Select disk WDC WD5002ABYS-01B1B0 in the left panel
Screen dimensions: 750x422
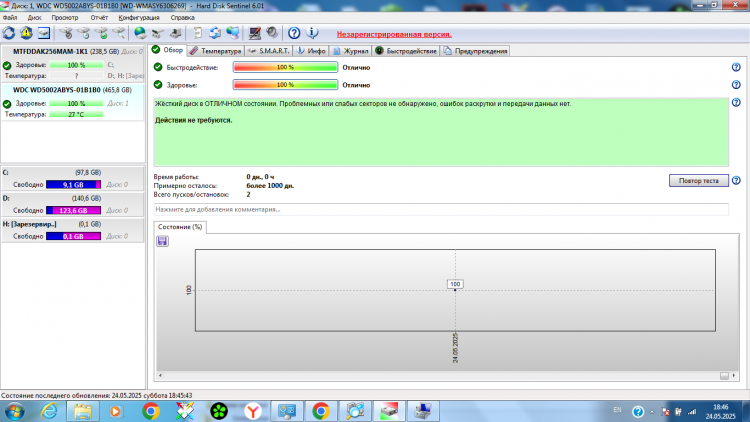(73, 102)
